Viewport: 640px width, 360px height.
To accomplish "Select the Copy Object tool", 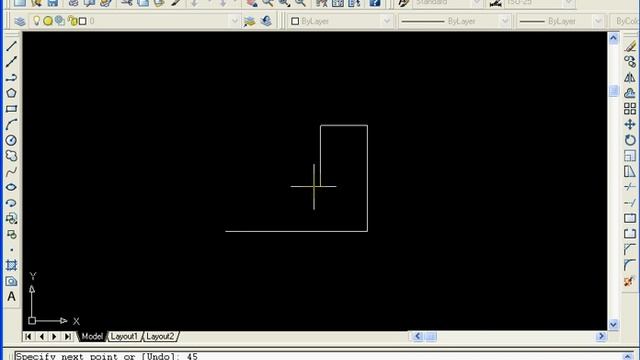I will tap(630, 62).
